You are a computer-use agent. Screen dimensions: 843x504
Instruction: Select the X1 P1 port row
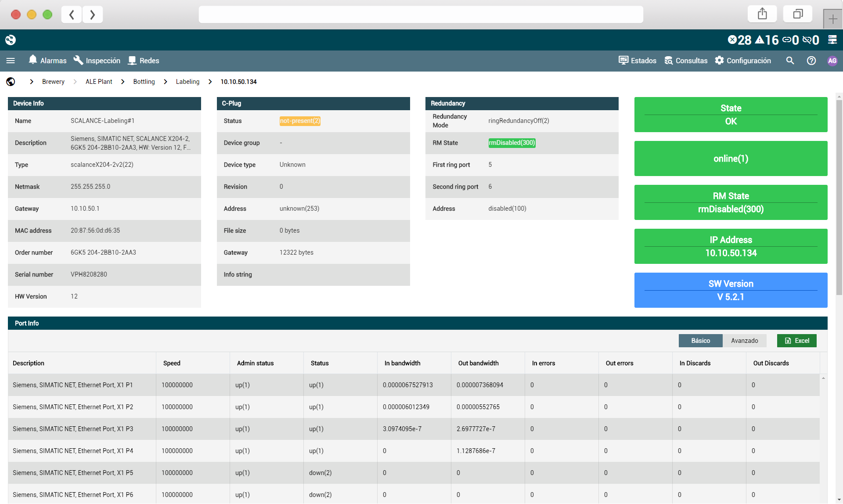414,385
